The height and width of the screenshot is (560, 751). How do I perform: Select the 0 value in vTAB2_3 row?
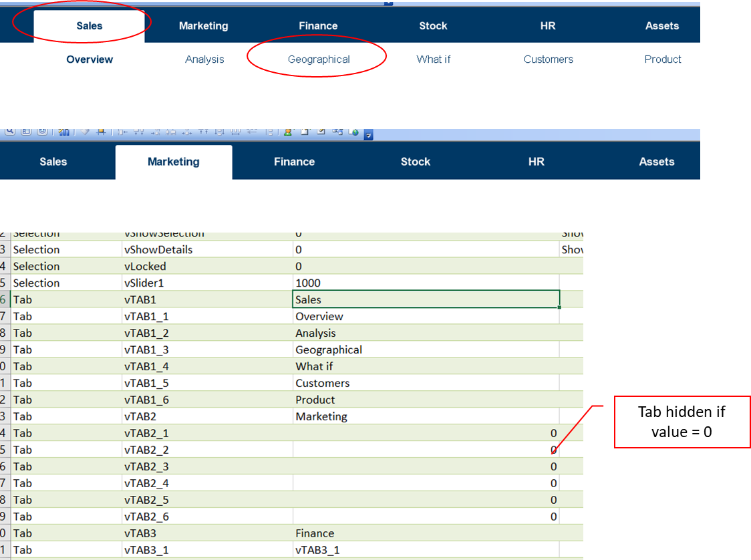point(426,466)
